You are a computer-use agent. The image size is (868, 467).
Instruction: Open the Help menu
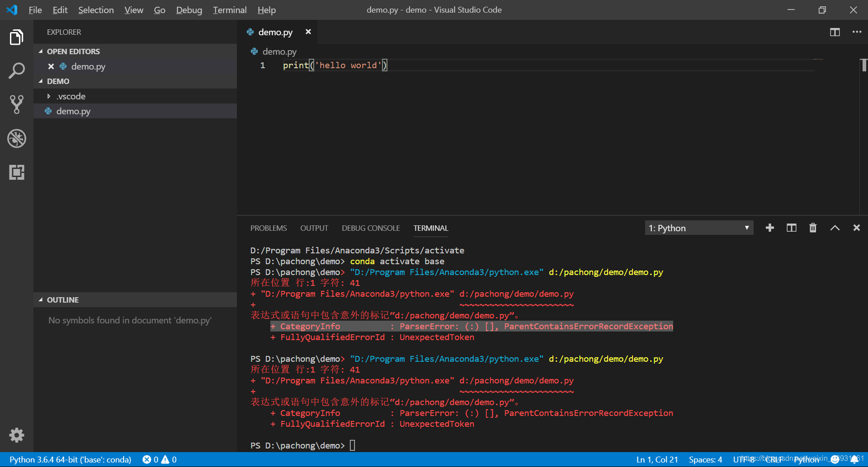click(x=267, y=10)
